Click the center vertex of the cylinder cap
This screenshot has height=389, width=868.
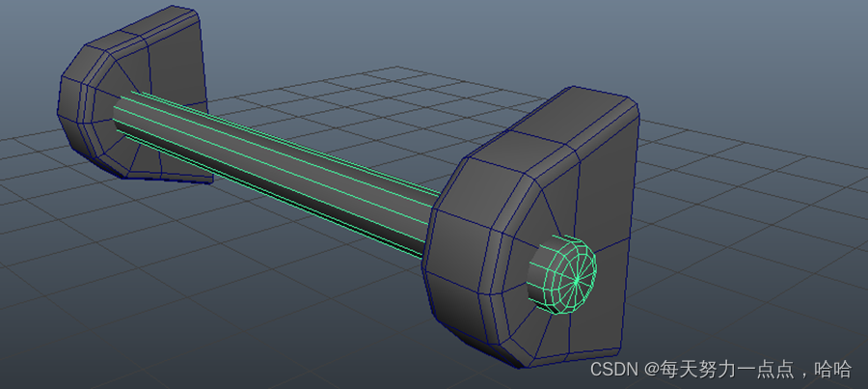577,281
